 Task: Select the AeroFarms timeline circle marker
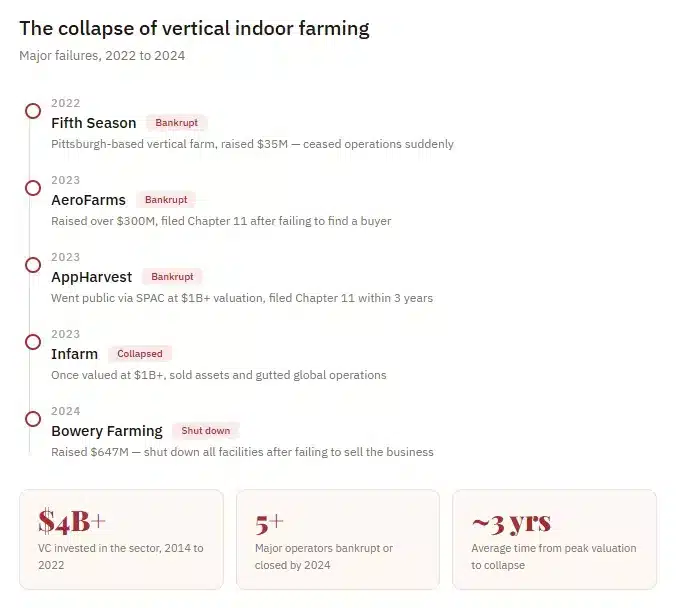(x=33, y=188)
